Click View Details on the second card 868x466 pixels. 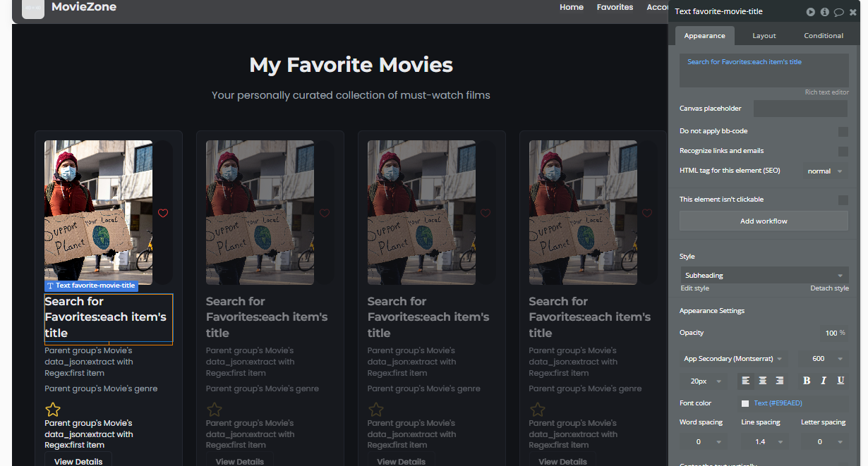[240, 460]
